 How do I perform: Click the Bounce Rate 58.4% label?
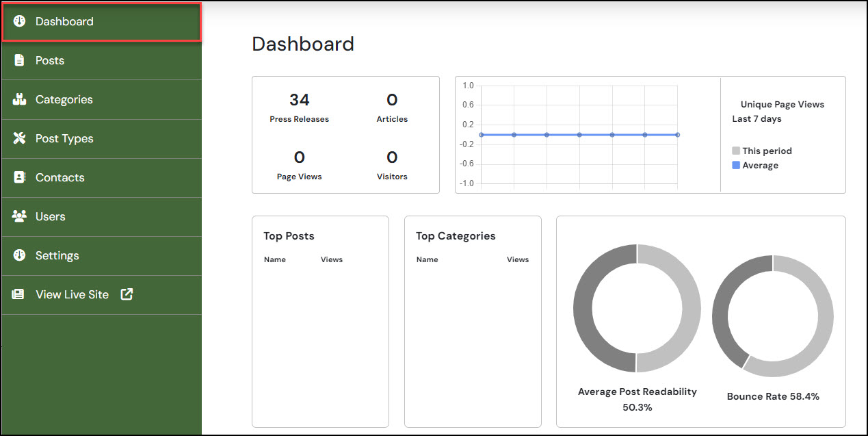tap(773, 396)
